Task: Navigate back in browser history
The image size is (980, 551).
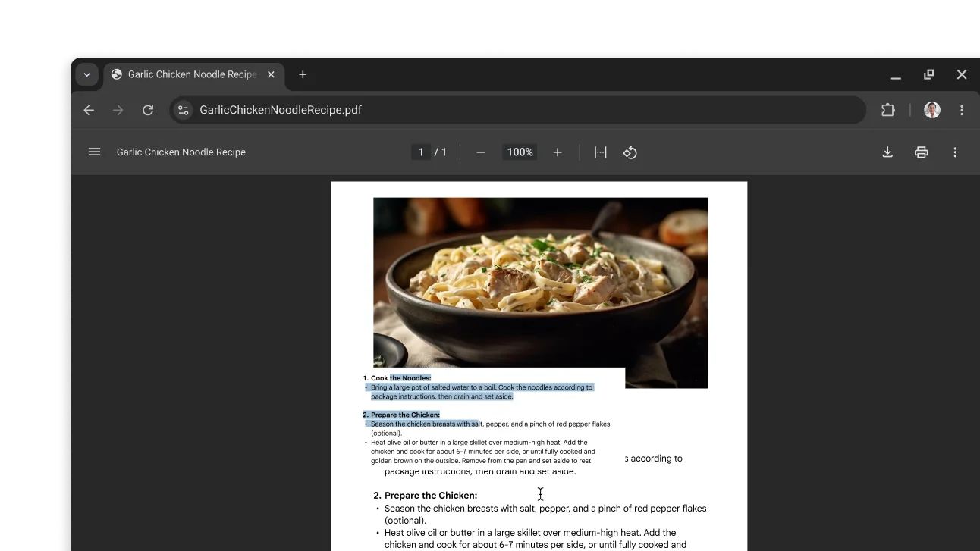Action: pos(89,110)
